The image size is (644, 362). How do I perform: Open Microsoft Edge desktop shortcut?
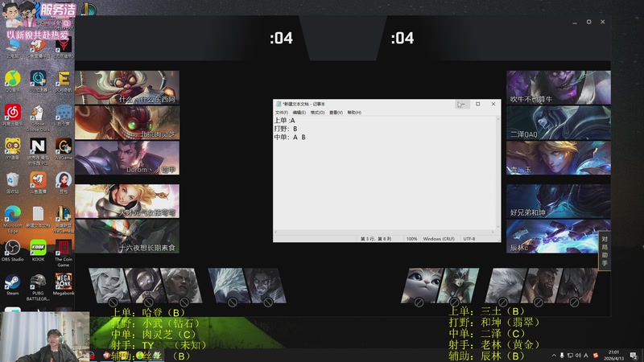(x=13, y=220)
